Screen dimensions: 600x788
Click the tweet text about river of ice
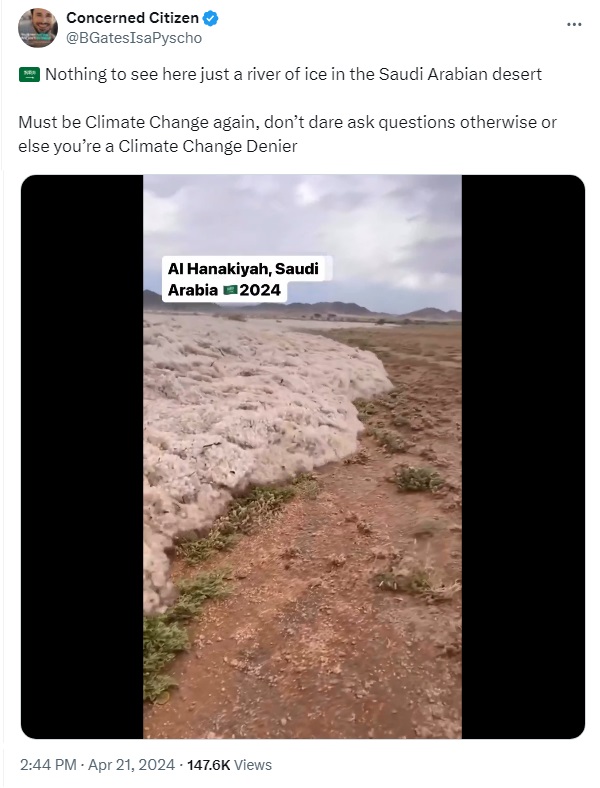tap(293, 74)
